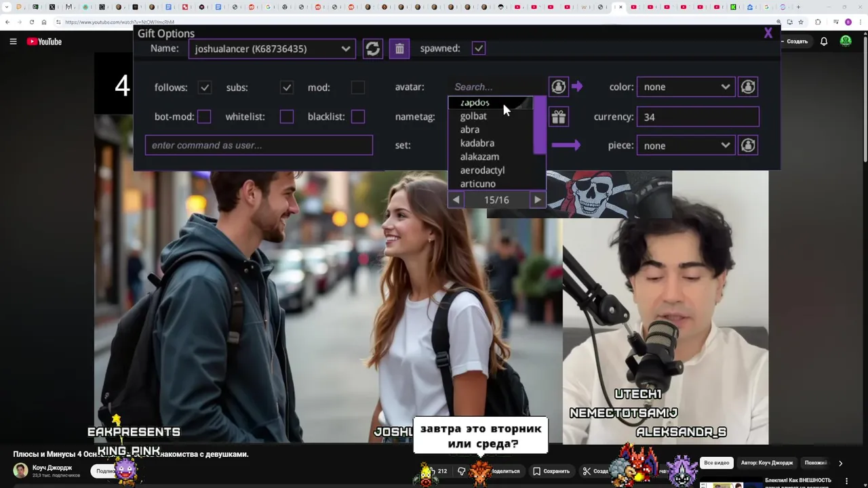Toggle the follows checkbox
Image resolution: width=868 pixels, height=488 pixels.
[x=204, y=87]
